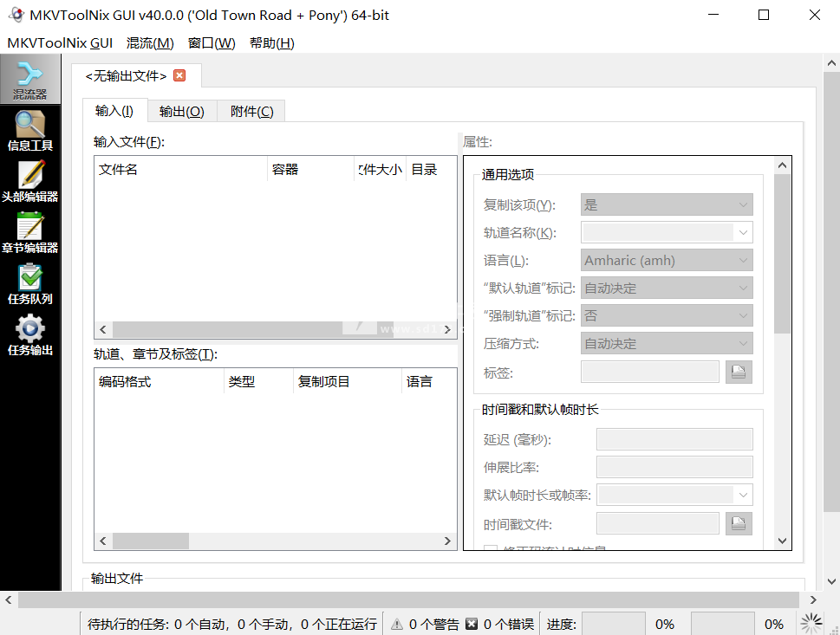
Task: Expand the 轨道名称(K) combo box
Action: (x=743, y=232)
